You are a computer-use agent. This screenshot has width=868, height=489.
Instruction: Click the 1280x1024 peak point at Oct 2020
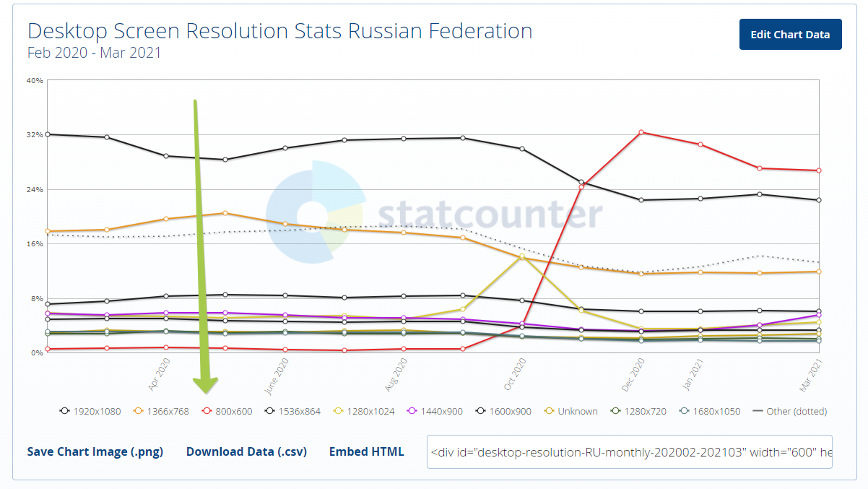pos(522,256)
